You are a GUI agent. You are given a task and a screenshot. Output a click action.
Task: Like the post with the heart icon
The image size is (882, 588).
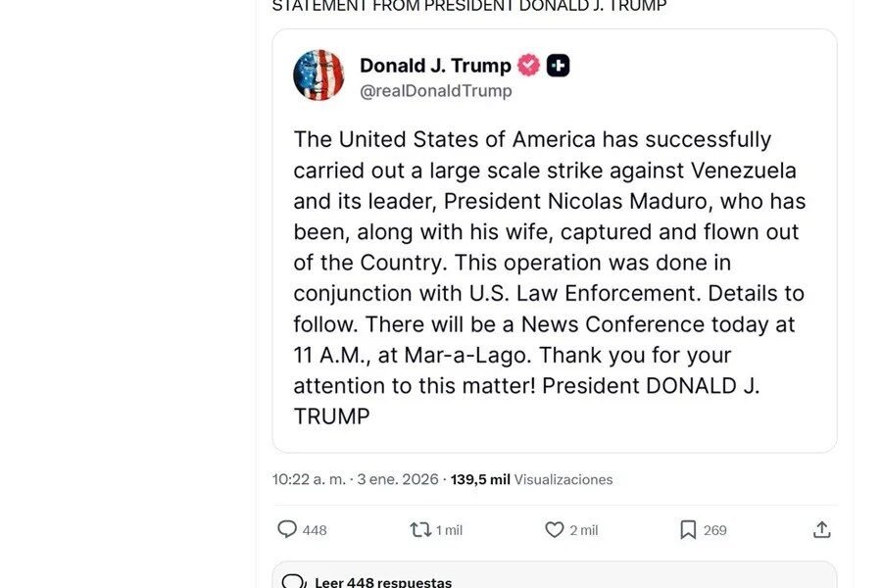pyautogui.click(x=555, y=529)
